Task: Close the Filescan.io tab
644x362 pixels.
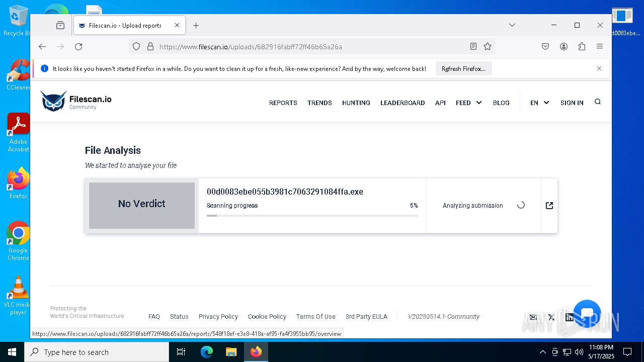Action: pyautogui.click(x=177, y=25)
